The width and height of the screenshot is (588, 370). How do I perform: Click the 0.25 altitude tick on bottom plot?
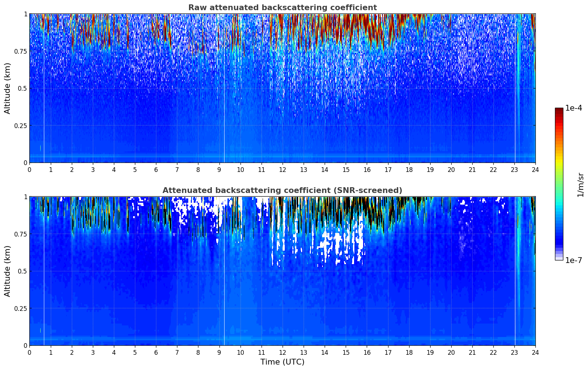pos(20,308)
